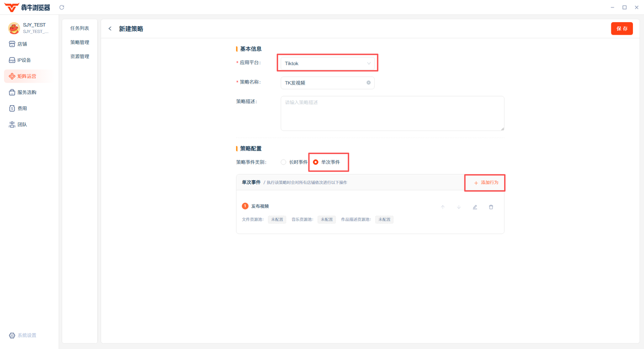Move 发布视频 action up with arrow icon
Image resolution: width=644 pixels, height=349 pixels.
coord(443,207)
